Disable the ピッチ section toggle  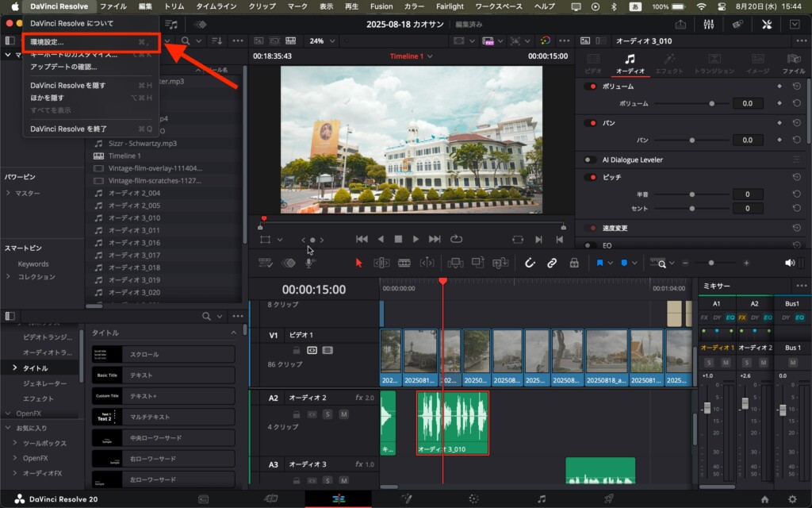(x=590, y=177)
